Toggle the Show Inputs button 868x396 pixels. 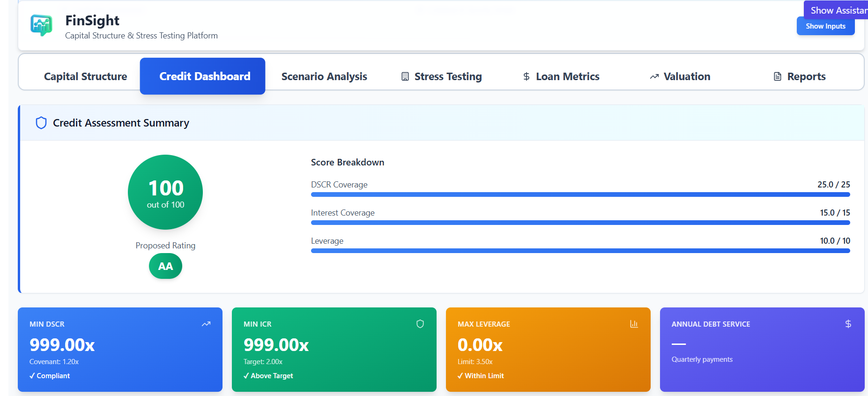(825, 26)
